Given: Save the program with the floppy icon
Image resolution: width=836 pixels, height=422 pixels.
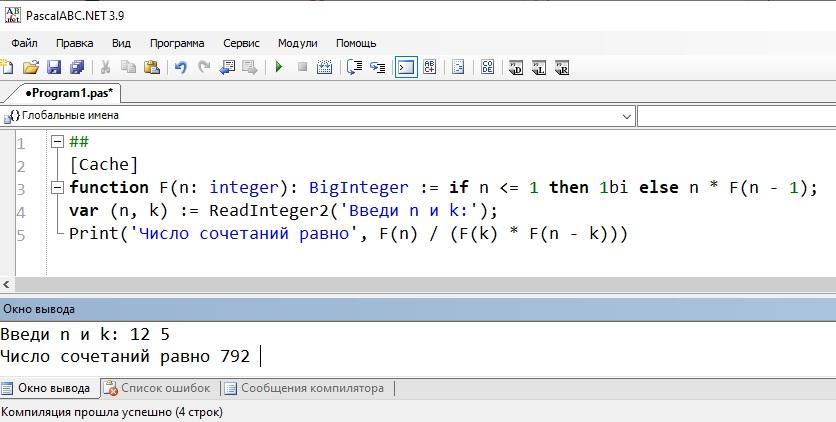Looking at the screenshot, I should pos(54,67).
